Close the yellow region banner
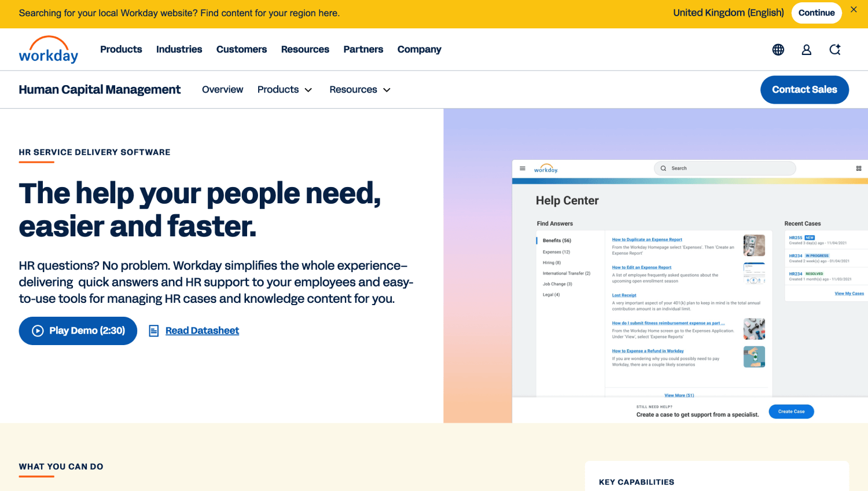Viewport: 868px width, 491px height. coord(854,9)
